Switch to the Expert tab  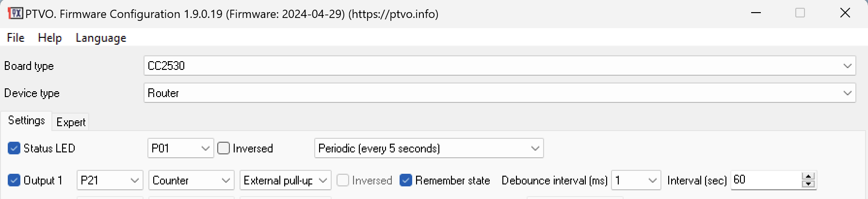point(71,122)
